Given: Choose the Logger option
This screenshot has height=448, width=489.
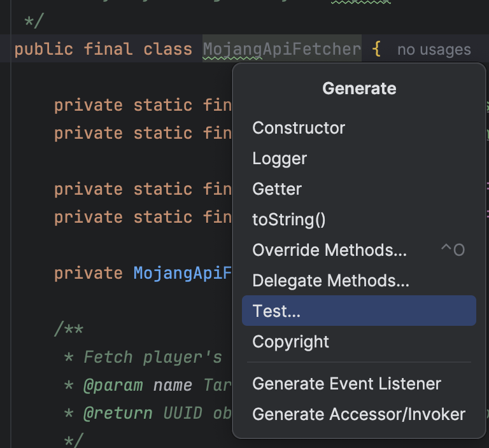Looking at the screenshot, I should point(280,158).
